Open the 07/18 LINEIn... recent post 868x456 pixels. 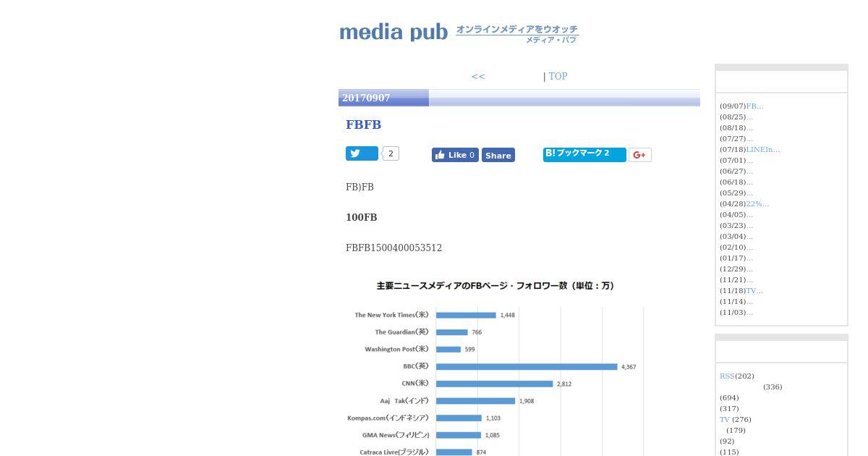click(x=763, y=149)
